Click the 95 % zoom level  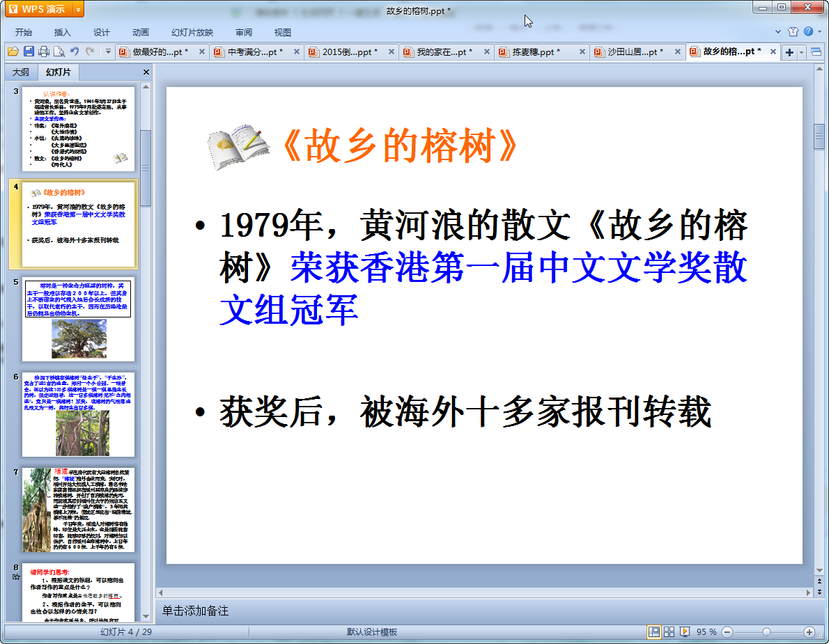[x=706, y=632]
